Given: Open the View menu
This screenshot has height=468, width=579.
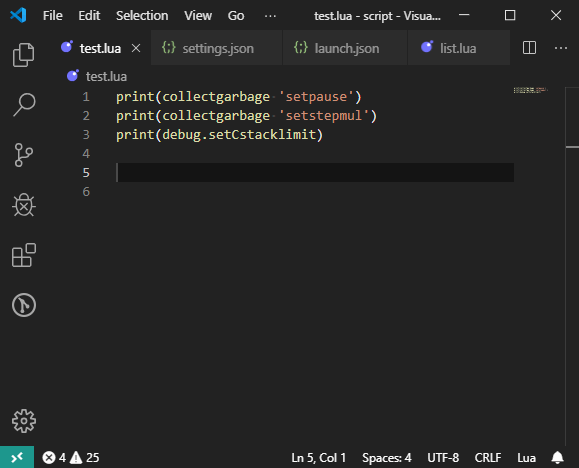Looking at the screenshot, I should [x=198, y=16].
